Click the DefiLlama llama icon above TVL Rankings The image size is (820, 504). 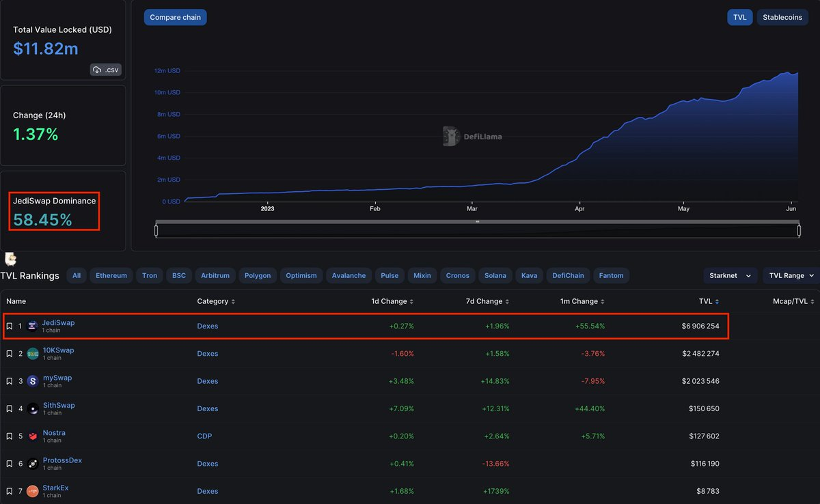10,259
